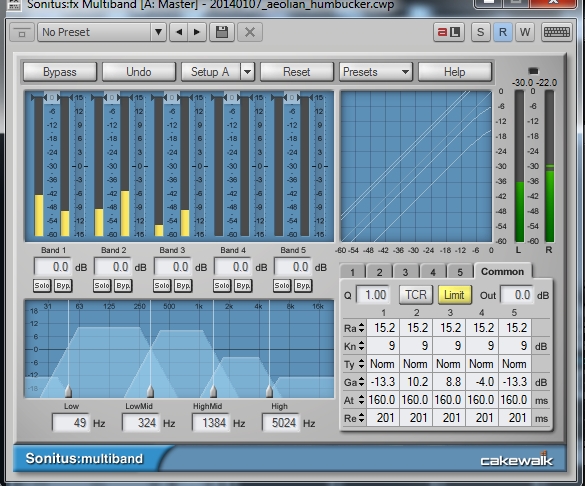Switch to band tab 3
Screen dimensions: 585x486
pyautogui.click(x=406, y=272)
